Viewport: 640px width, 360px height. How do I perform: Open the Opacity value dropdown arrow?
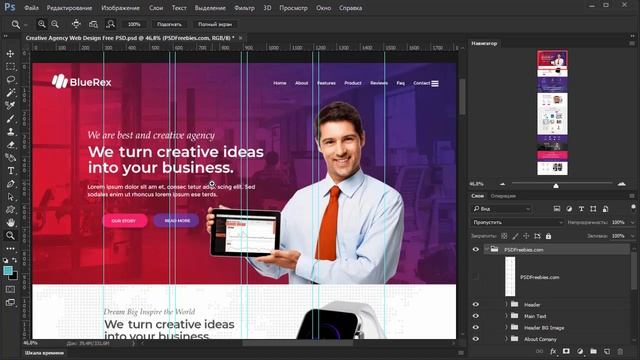click(x=633, y=222)
